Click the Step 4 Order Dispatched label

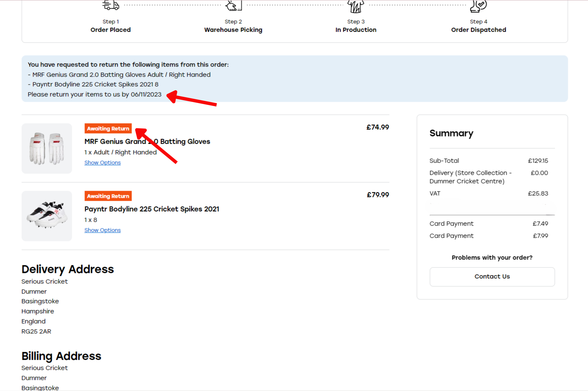pos(478,30)
